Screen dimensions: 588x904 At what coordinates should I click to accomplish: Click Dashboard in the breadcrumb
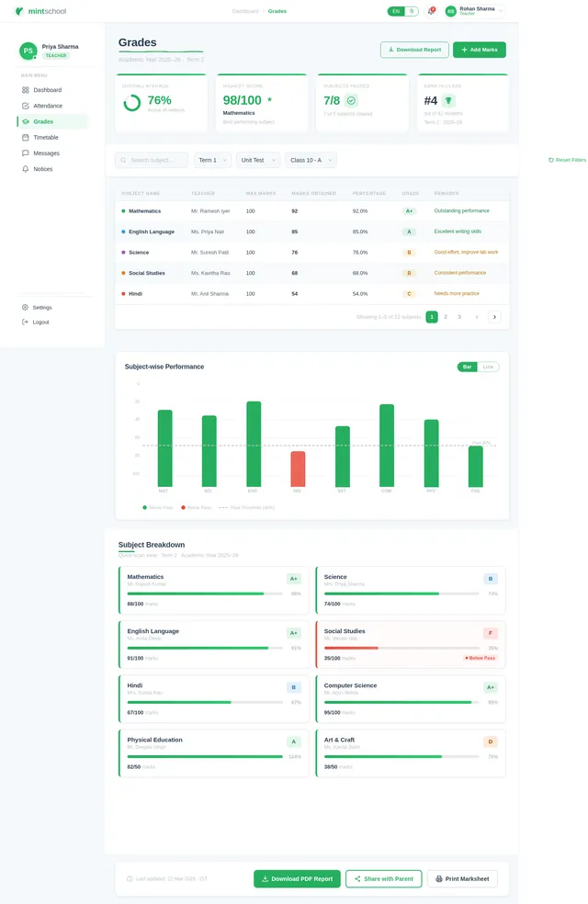[245, 11]
